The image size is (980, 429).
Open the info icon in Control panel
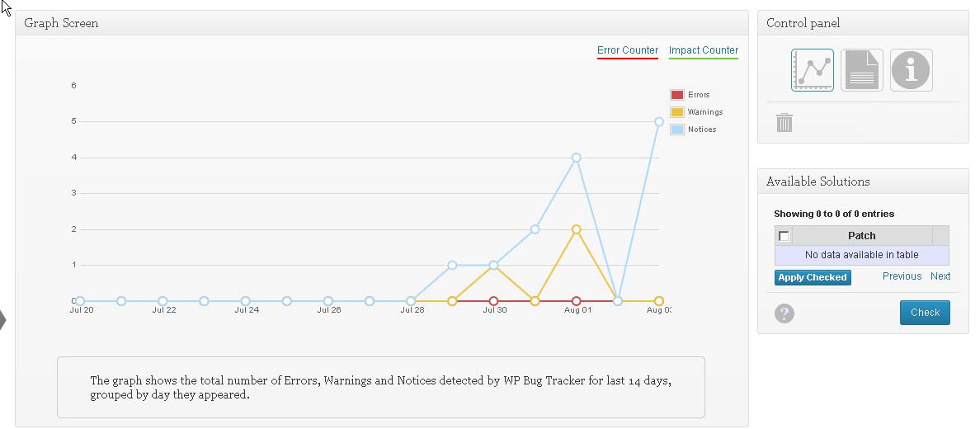coord(911,70)
